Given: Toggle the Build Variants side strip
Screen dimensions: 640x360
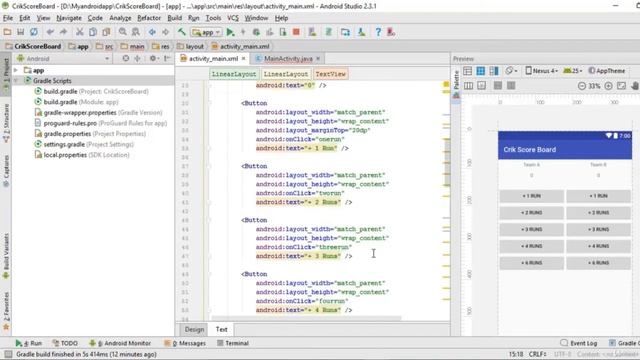Looking at the screenshot, I should [x=6, y=256].
